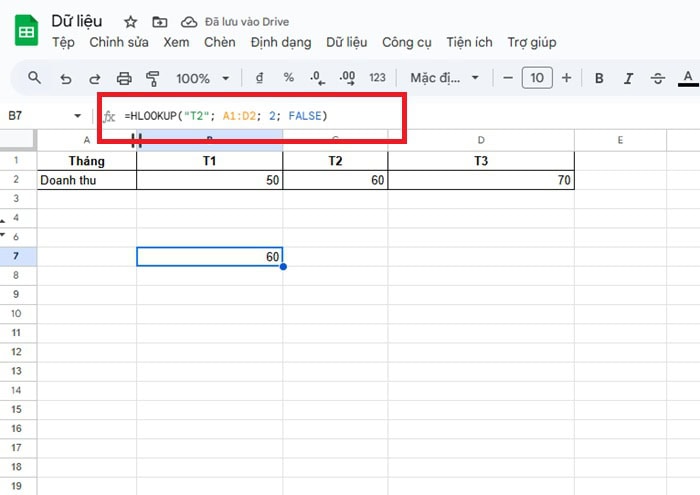This screenshot has height=495, width=700.
Task: Format as percent
Action: 288,78
